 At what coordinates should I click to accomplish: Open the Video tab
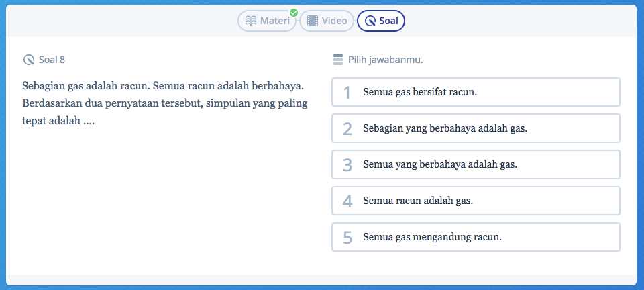coord(327,21)
